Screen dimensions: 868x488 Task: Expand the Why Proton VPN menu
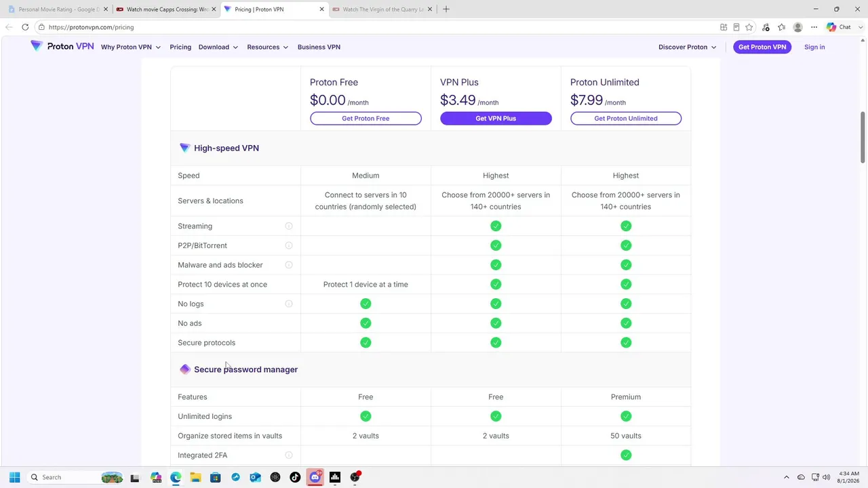click(x=131, y=47)
